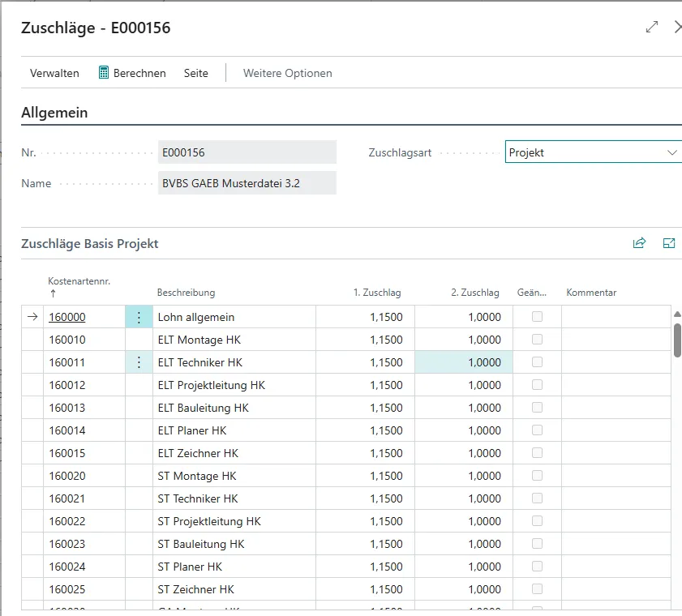This screenshot has height=616, width=682.
Task: Open the Verwalten menu
Action: [x=54, y=73]
